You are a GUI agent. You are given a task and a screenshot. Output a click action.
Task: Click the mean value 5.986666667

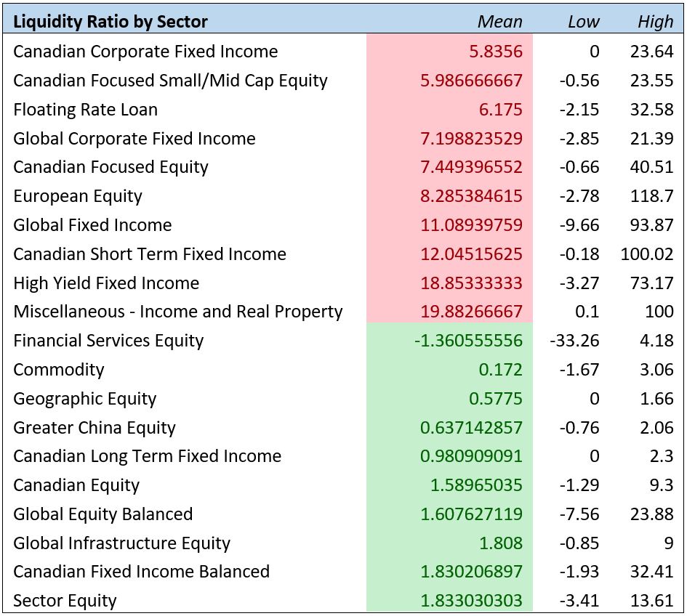[471, 81]
